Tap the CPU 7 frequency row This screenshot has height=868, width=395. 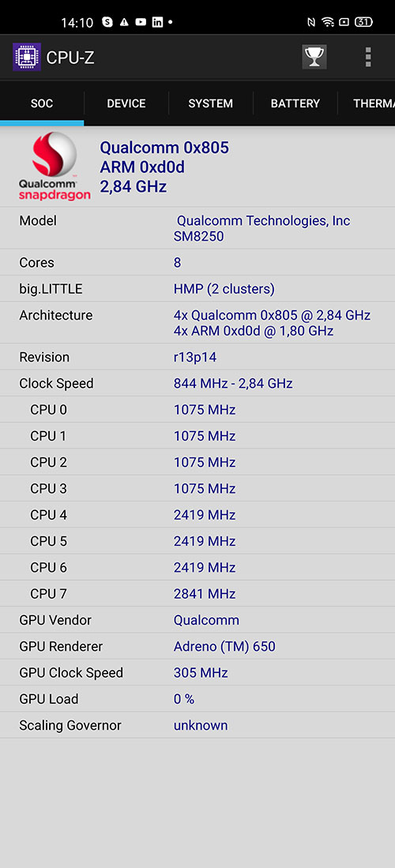coord(197,593)
